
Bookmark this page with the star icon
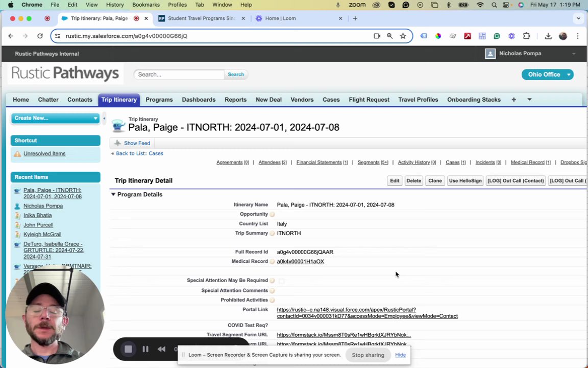pyautogui.click(x=403, y=36)
